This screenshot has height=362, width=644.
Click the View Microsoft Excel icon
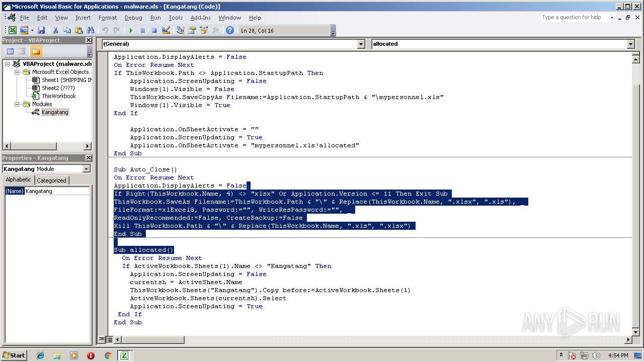pos(13,30)
